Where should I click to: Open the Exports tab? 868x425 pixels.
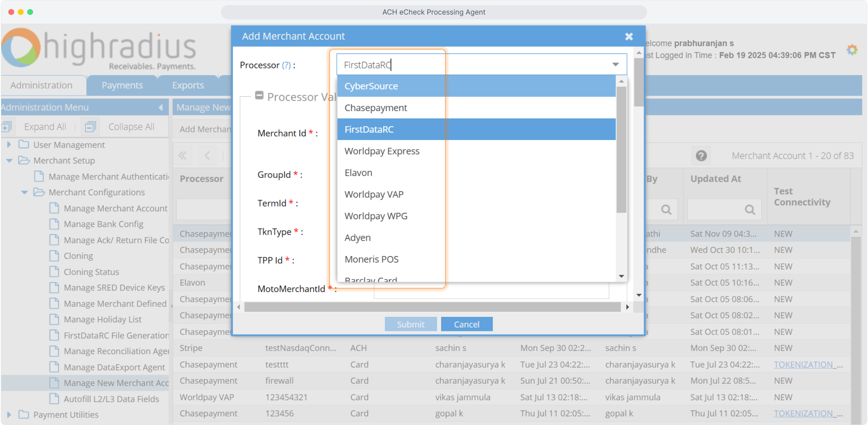pyautogui.click(x=188, y=85)
